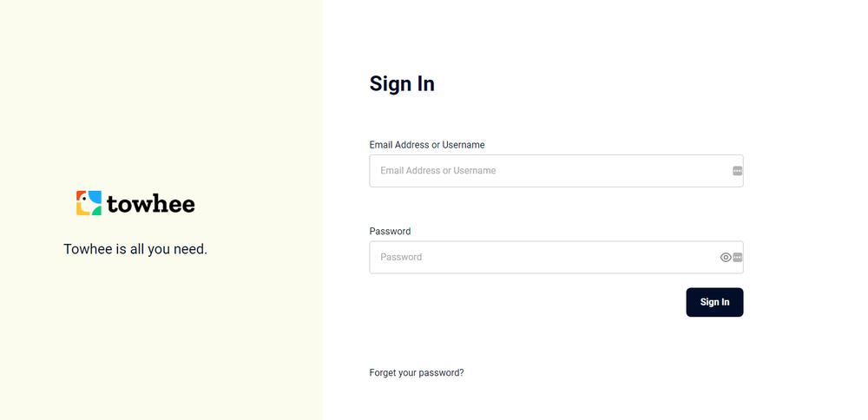Click the "Password" label above the field
The image size is (868, 420).
[390, 232]
